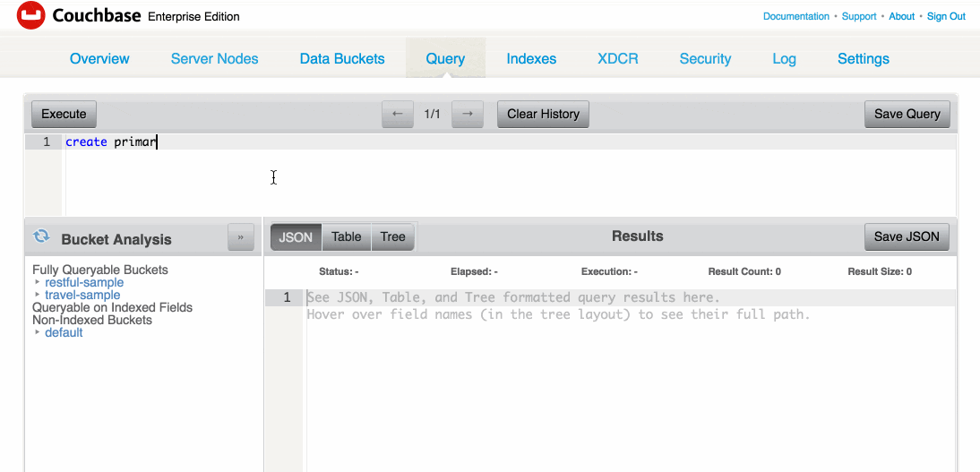Click the Execution: - label
Screen dimensions: 980x472
coord(609,271)
